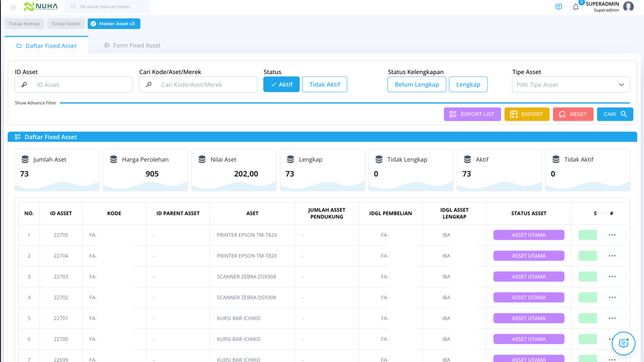Open the chat messages icon in header

click(x=558, y=7)
